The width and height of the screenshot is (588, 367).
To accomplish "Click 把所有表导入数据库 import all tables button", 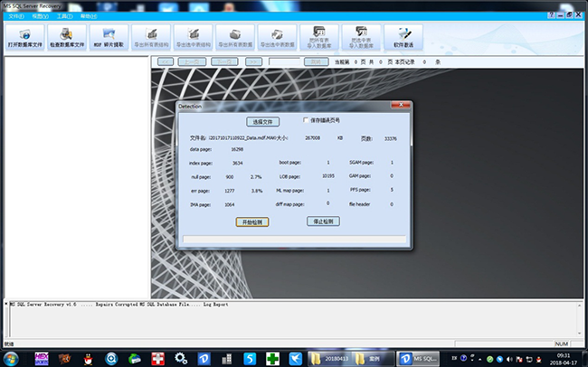I will (x=319, y=37).
